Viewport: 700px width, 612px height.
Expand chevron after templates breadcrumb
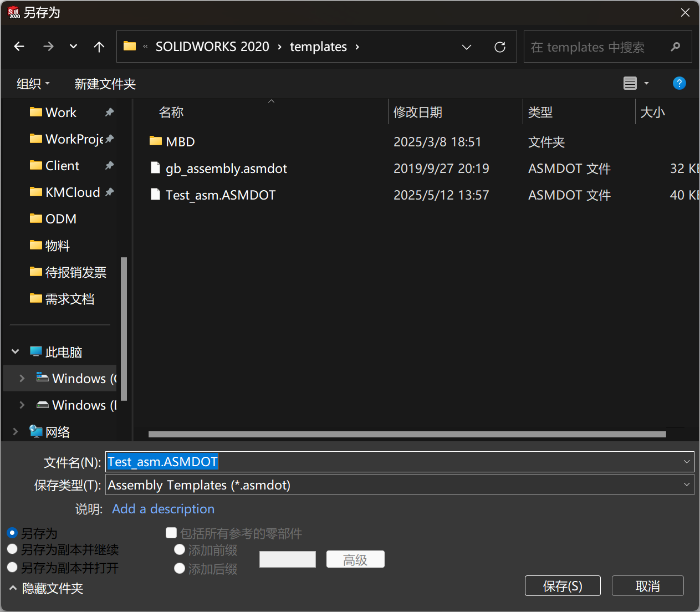357,47
